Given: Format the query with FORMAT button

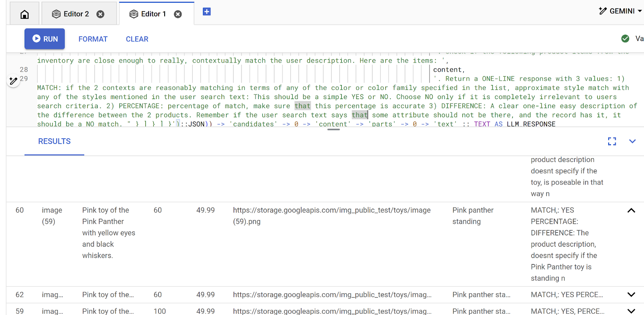Looking at the screenshot, I should [93, 39].
